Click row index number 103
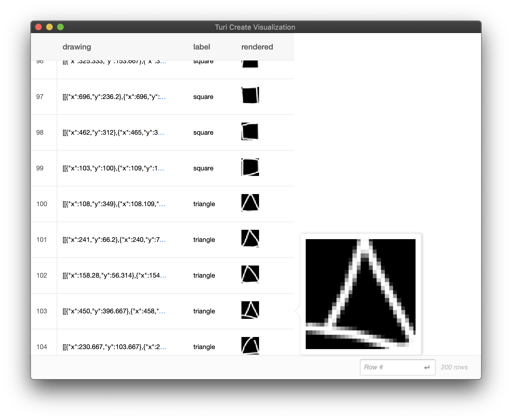Viewport: 512px width, 420px height. (42, 311)
